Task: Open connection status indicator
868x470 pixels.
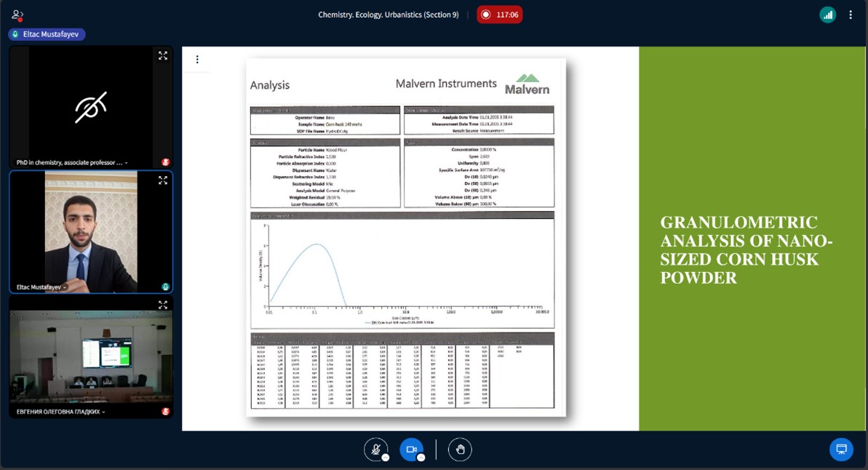Action: [x=827, y=15]
